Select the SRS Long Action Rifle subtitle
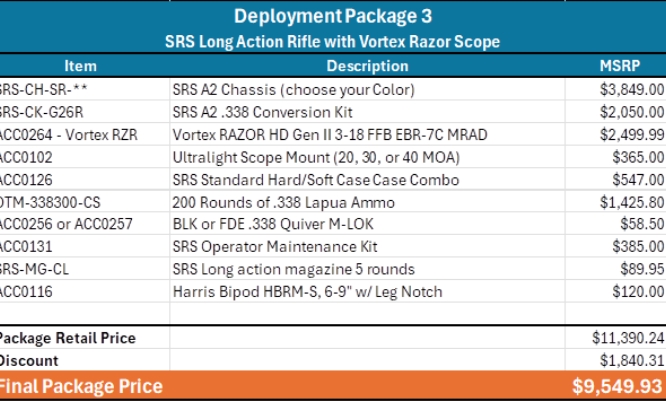Screen dimensions: 666x401 point(333,42)
